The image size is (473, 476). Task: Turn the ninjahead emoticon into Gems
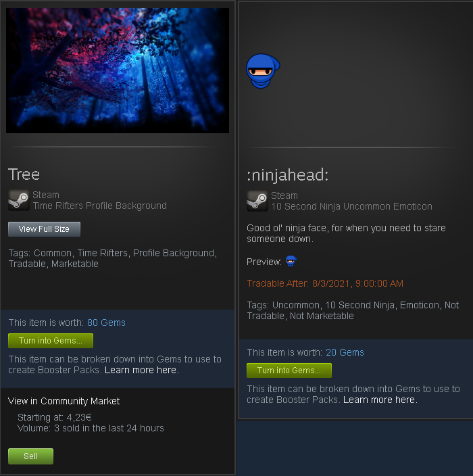coord(289,371)
